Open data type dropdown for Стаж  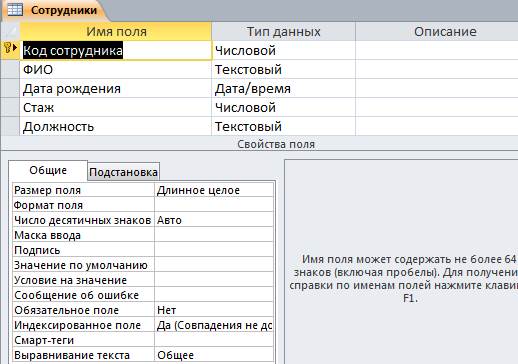click(283, 108)
